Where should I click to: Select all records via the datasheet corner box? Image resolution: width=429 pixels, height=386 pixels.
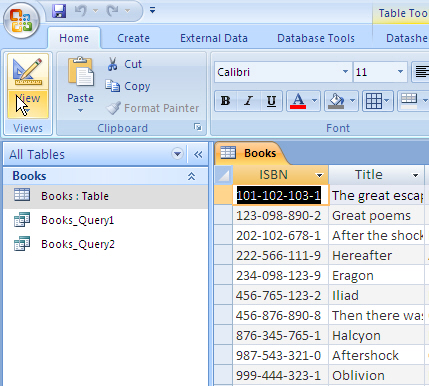click(223, 175)
